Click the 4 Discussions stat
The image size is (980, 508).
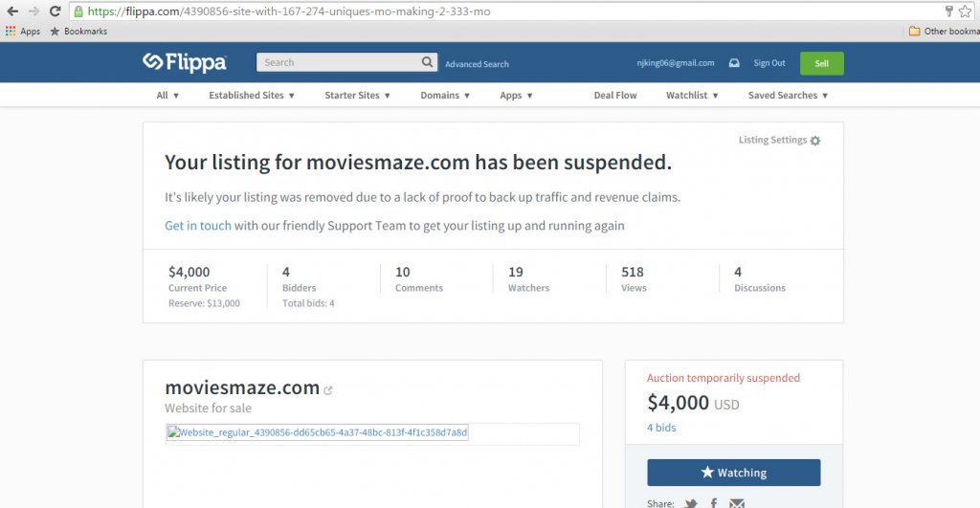[759, 278]
